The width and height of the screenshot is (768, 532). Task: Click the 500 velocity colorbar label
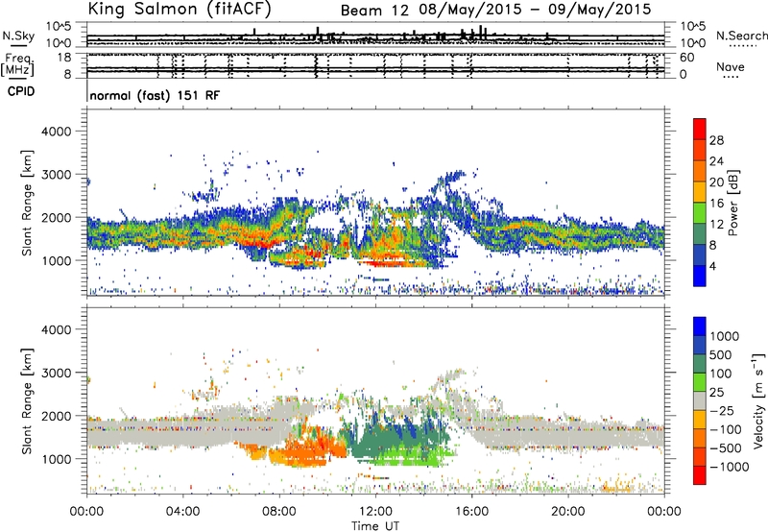tap(721, 354)
